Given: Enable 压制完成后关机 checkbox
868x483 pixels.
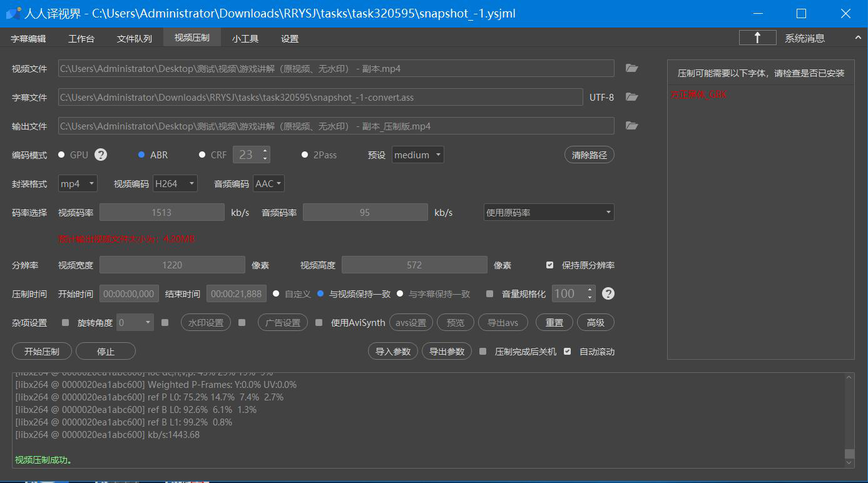Looking at the screenshot, I should pos(483,352).
